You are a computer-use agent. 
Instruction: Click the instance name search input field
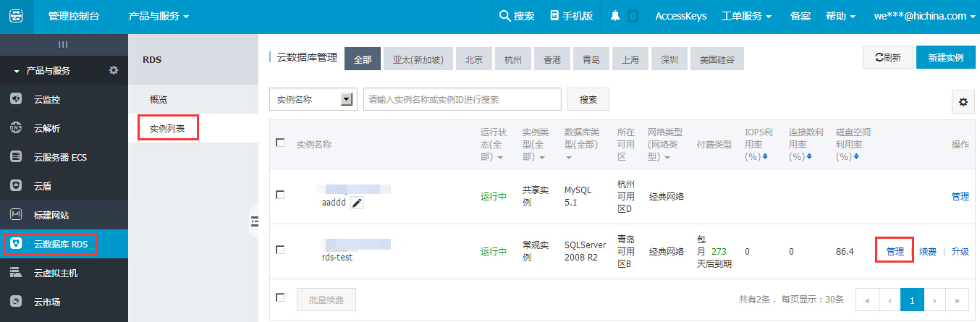tap(462, 100)
